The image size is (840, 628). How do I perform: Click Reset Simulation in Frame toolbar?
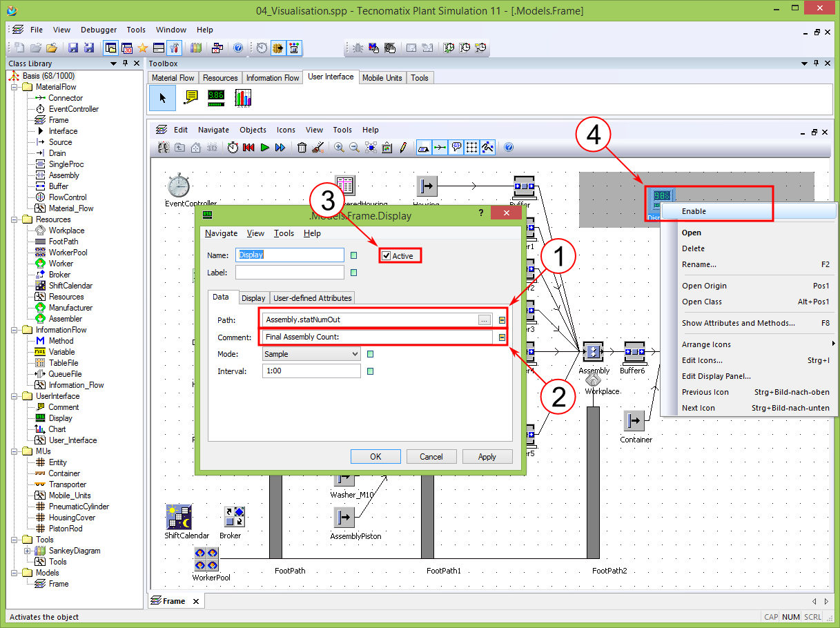249,148
